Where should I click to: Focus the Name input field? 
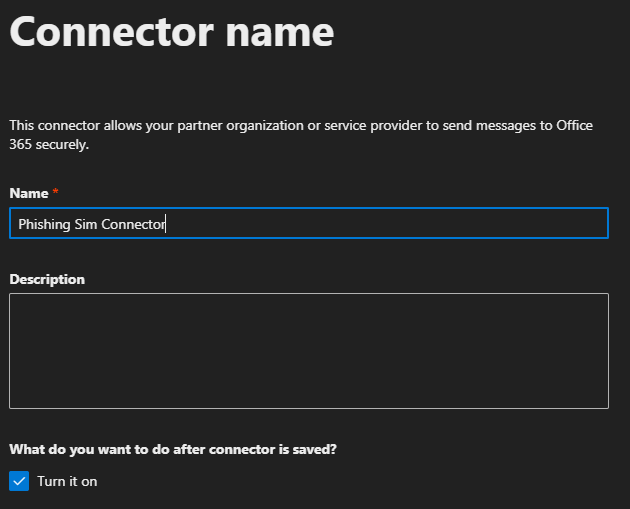309,223
